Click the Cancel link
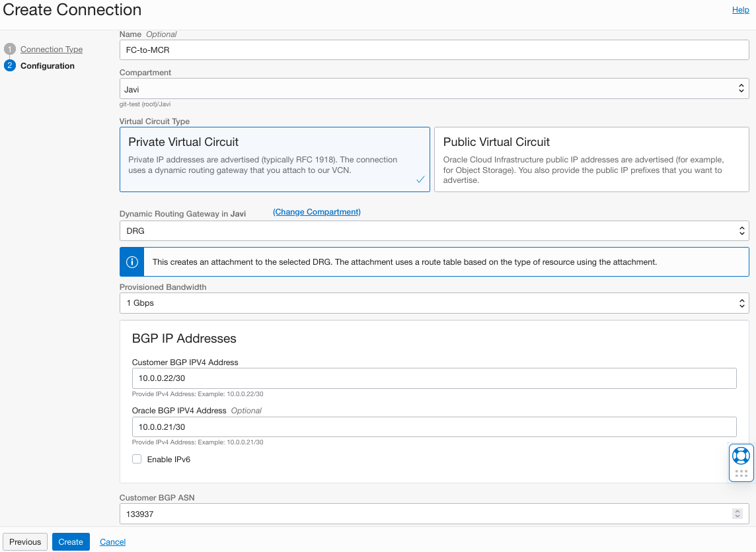 pos(113,541)
